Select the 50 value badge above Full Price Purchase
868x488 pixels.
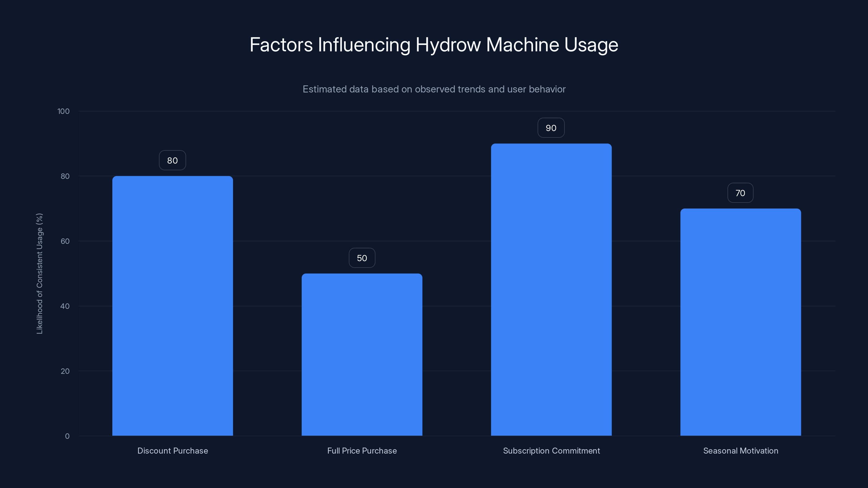pos(362,258)
